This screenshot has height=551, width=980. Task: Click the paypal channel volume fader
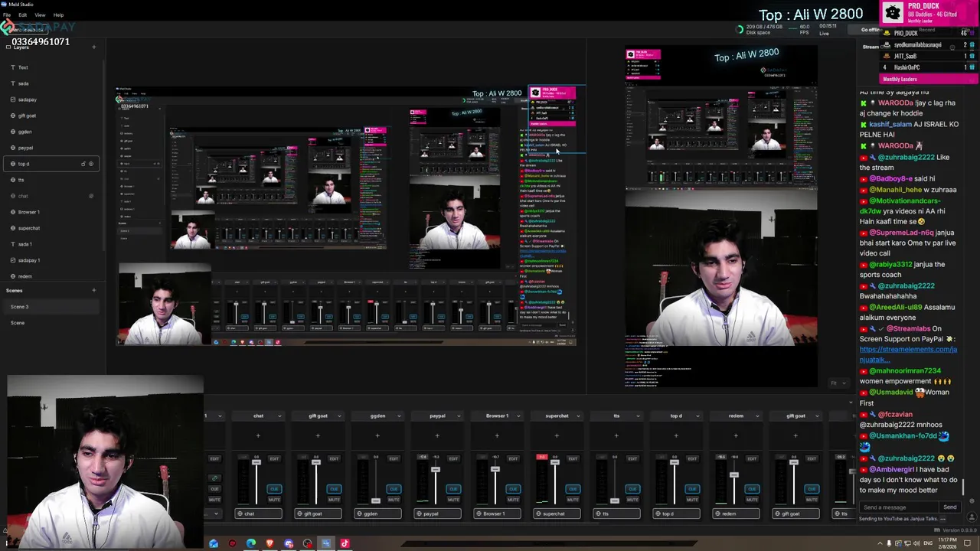(x=435, y=470)
